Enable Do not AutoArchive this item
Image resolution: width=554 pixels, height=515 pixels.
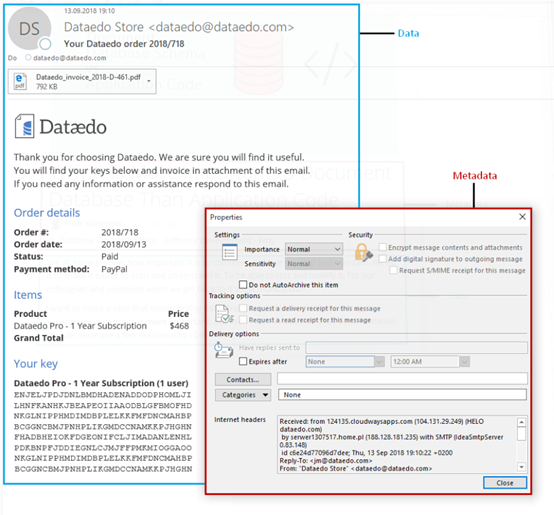tap(243, 285)
